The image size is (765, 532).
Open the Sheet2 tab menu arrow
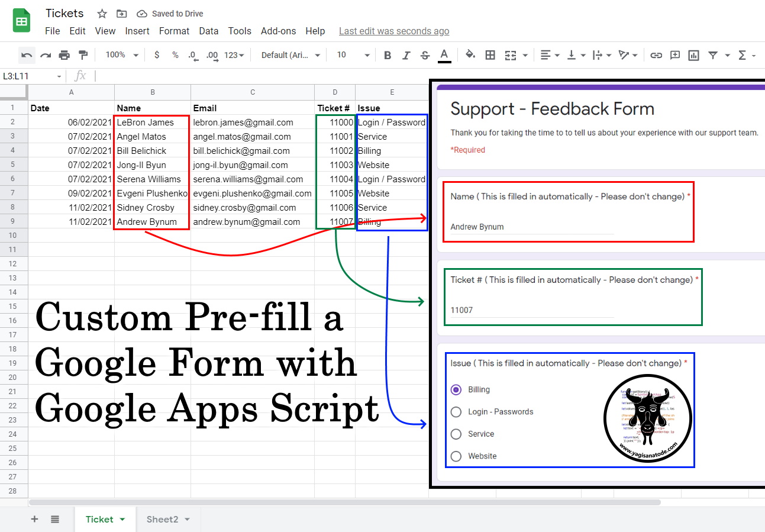point(188,519)
